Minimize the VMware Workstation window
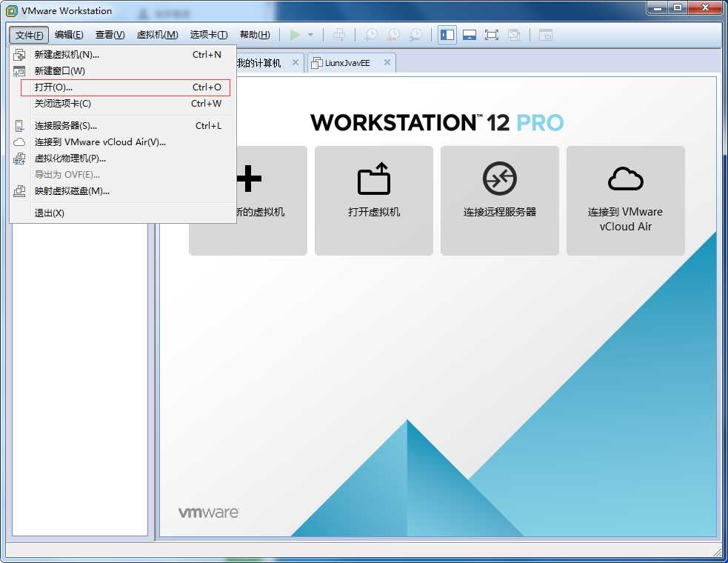Viewport: 728px width, 563px height. click(x=658, y=8)
